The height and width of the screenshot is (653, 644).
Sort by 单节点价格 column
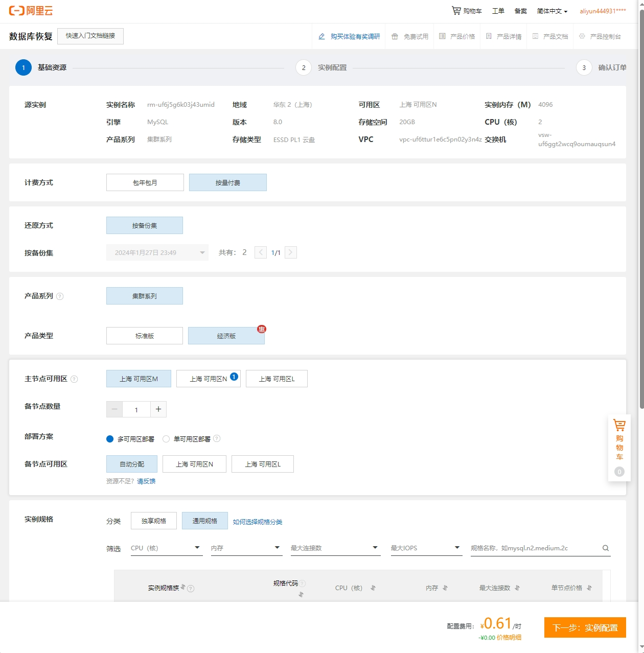click(x=589, y=588)
